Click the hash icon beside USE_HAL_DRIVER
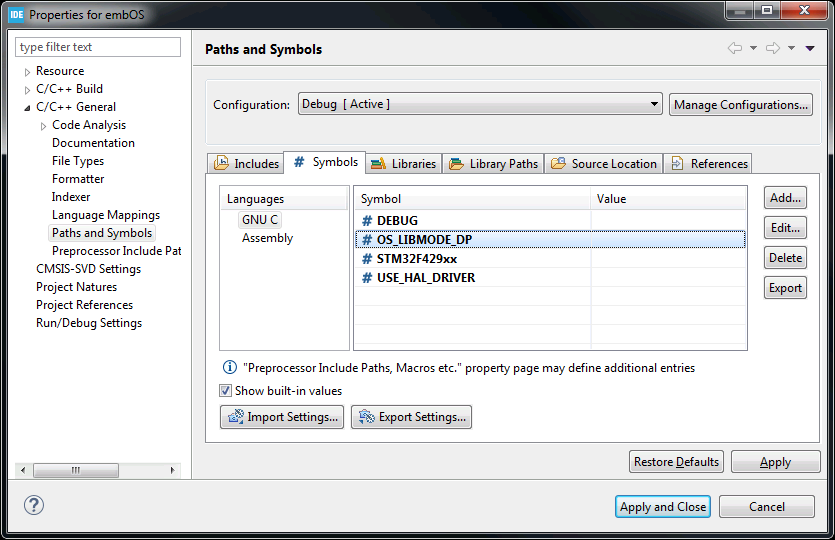835x540 pixels. [x=367, y=278]
